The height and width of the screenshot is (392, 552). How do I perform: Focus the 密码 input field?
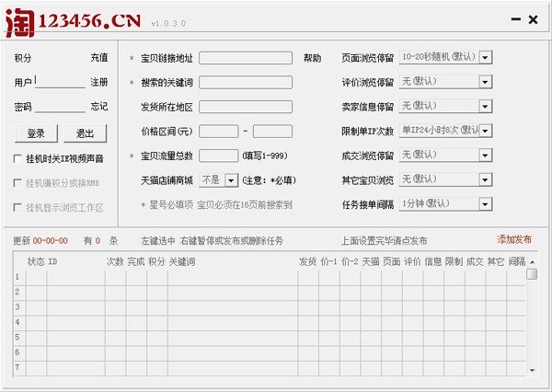pos(60,106)
